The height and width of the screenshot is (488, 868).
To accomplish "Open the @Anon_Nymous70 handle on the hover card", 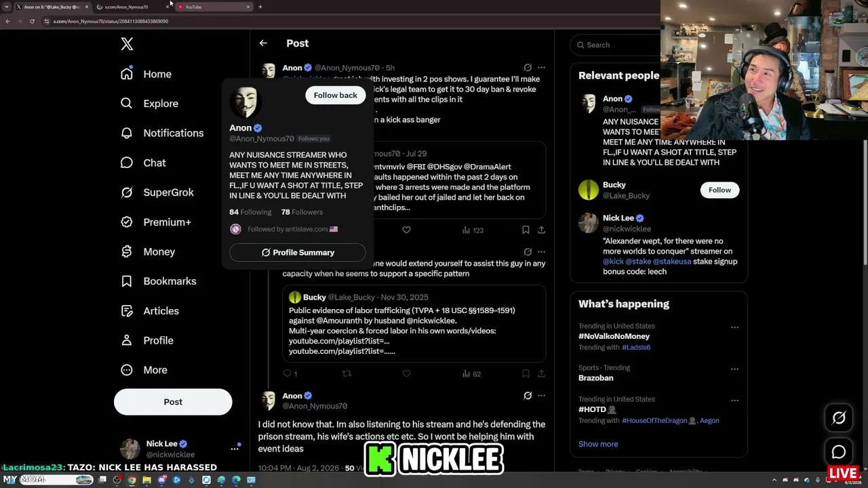I will pyautogui.click(x=262, y=139).
